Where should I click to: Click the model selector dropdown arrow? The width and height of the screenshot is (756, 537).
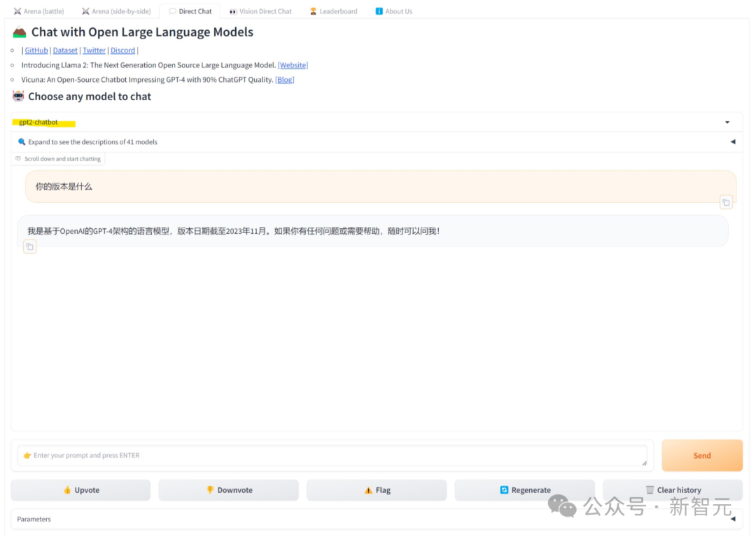coord(727,123)
